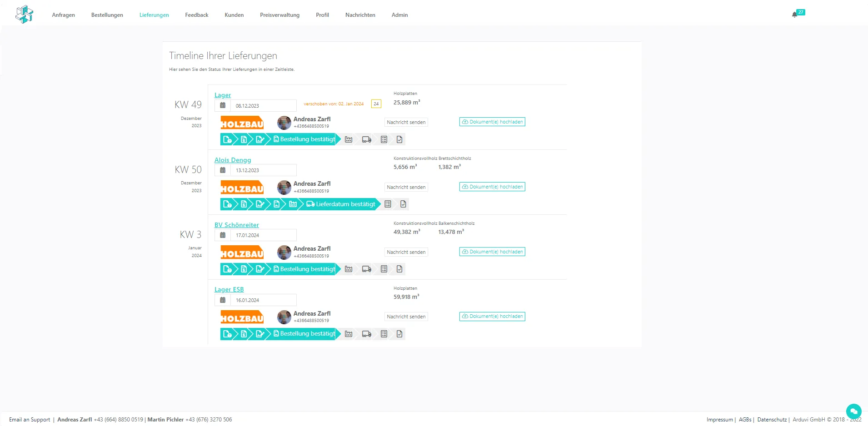Click the offer-price step icon in Lager ESB row

[x=244, y=334]
